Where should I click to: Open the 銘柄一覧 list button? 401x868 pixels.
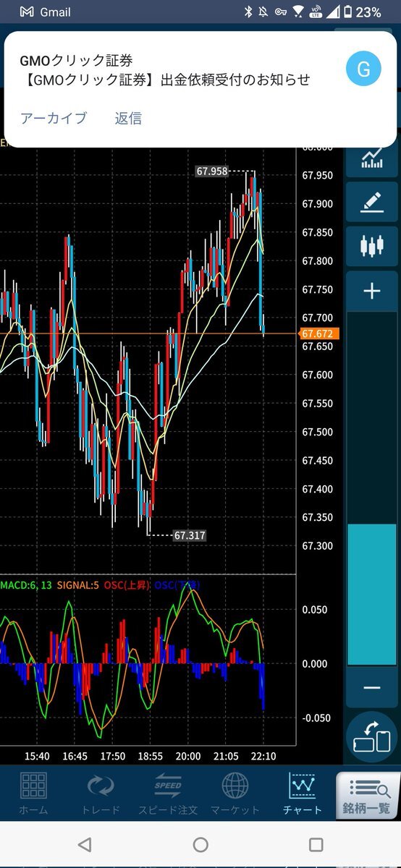point(368,796)
